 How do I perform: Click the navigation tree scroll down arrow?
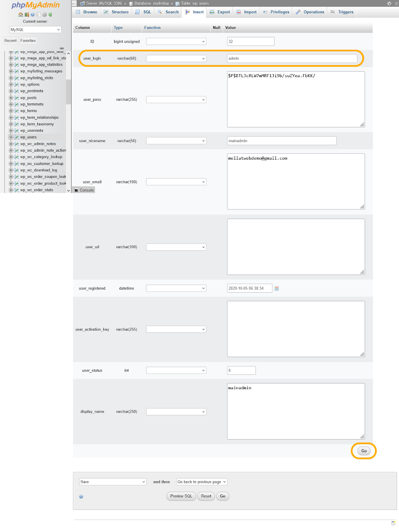tap(69, 191)
